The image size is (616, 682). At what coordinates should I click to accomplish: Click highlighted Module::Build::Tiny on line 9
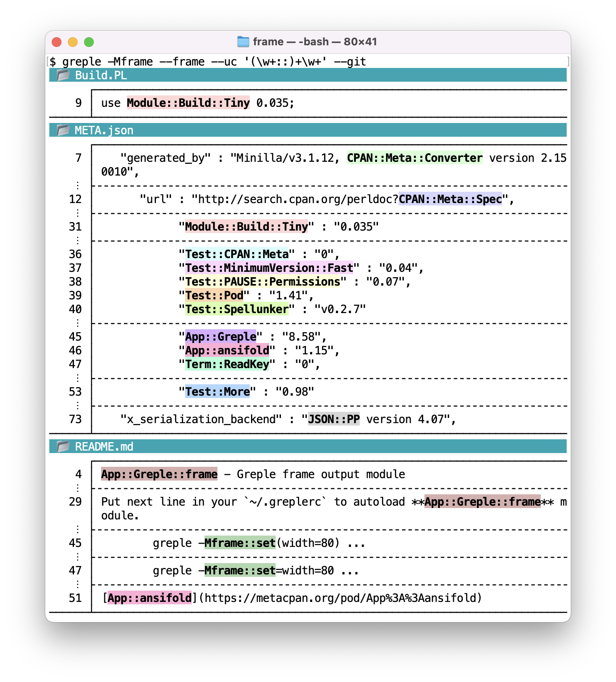point(188,103)
